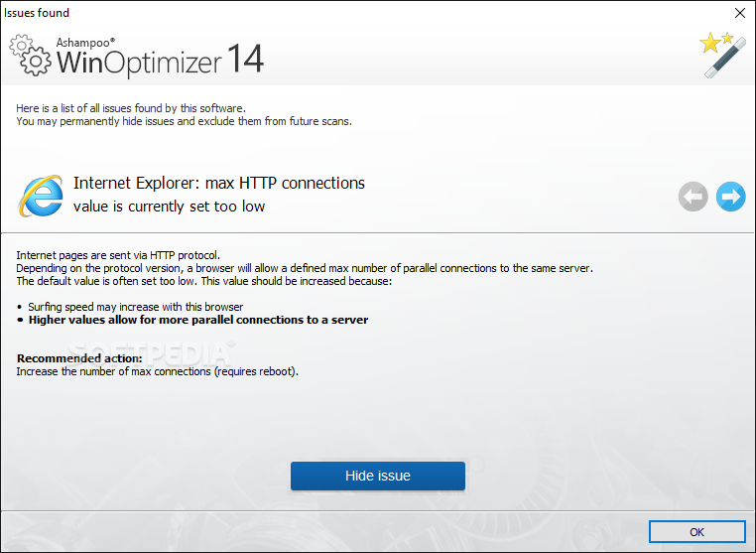
Task: Click bold bullet about higher values
Action: pyautogui.click(x=198, y=320)
